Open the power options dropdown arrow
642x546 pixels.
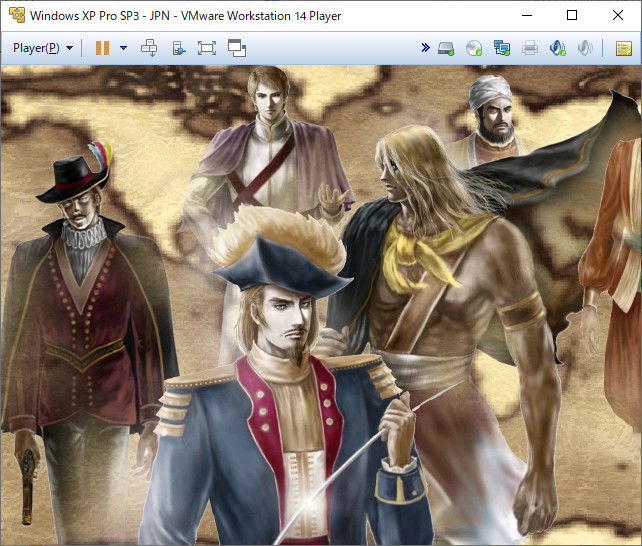(x=123, y=48)
